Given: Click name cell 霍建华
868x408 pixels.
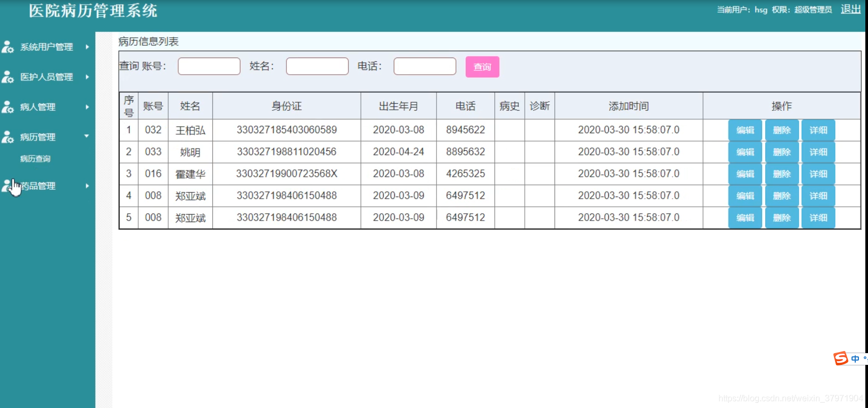Looking at the screenshot, I should 191,174.
